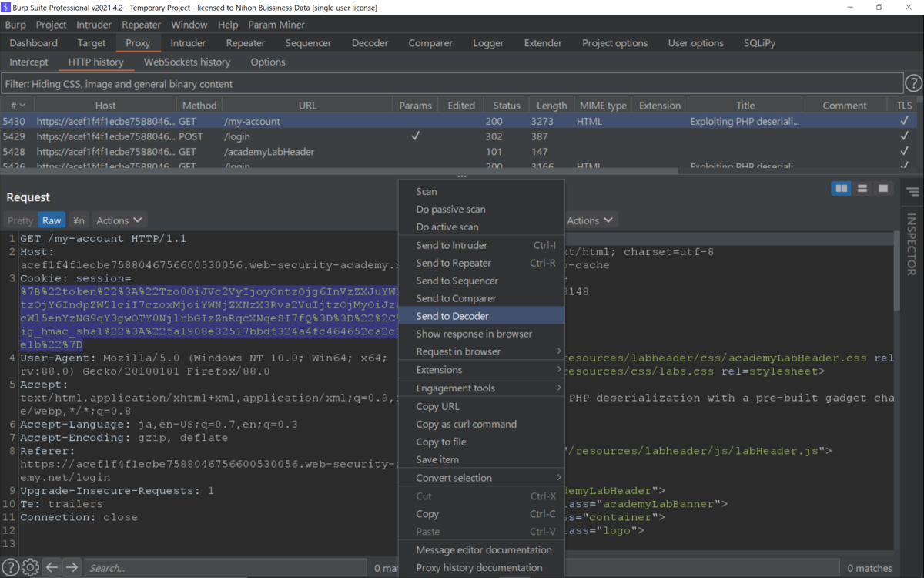Go to previous search match arrow
This screenshot has height=578, width=924.
pos(52,567)
